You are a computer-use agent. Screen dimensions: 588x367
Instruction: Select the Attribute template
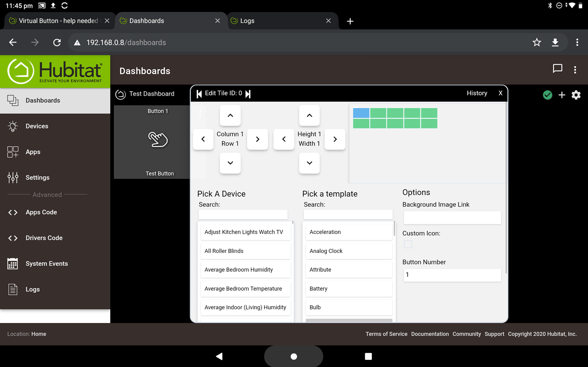(349, 270)
